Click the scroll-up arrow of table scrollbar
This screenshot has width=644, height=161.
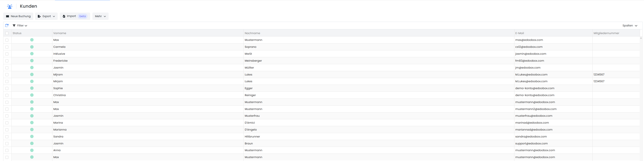pos(641,38)
